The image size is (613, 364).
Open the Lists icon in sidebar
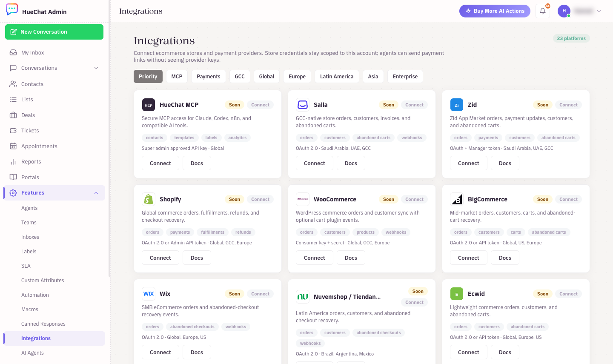13,99
